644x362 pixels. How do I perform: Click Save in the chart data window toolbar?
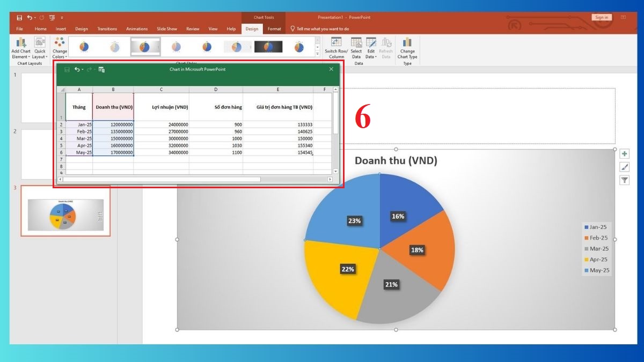(x=67, y=70)
